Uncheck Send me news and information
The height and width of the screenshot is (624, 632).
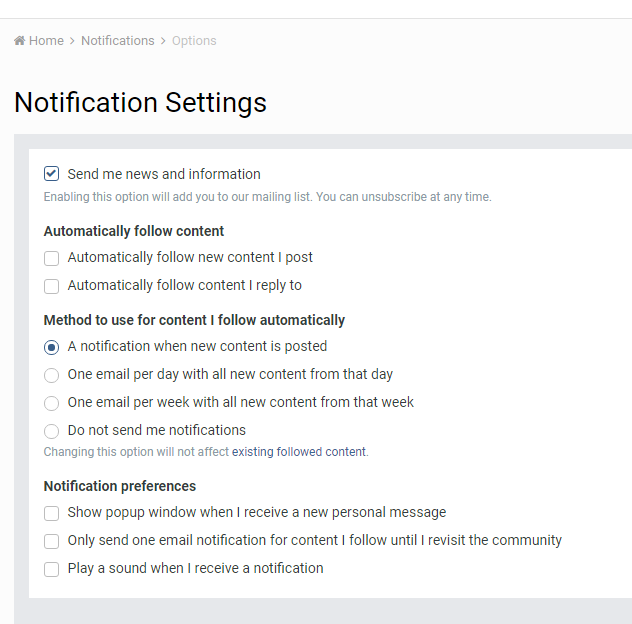pyautogui.click(x=51, y=174)
